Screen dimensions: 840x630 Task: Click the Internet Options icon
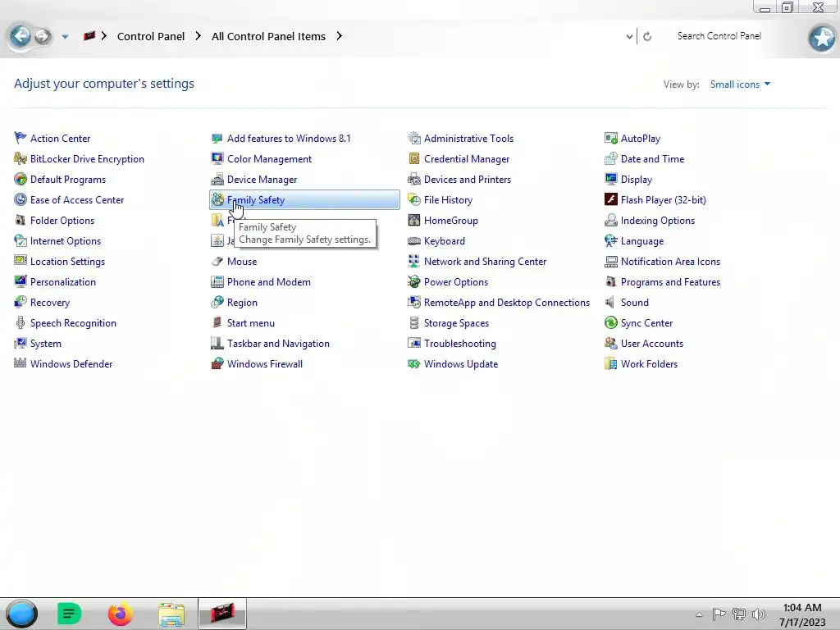coord(21,241)
